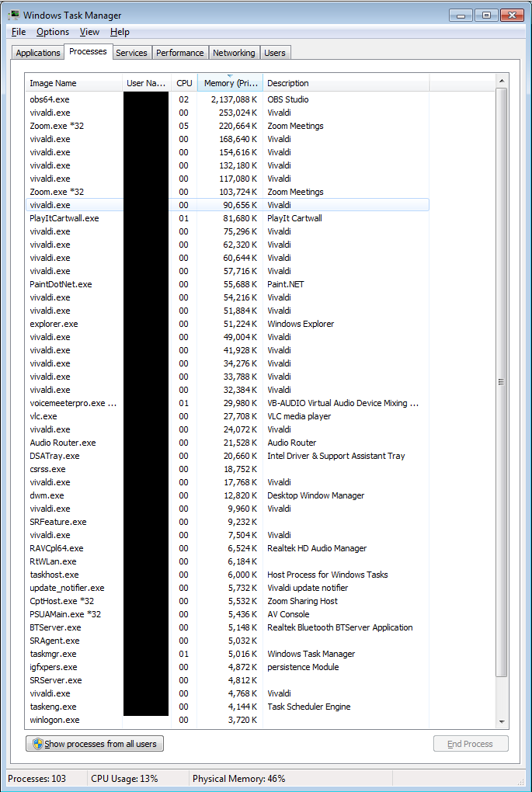Select the dwm.exe process
The image size is (532, 792).
point(228,495)
